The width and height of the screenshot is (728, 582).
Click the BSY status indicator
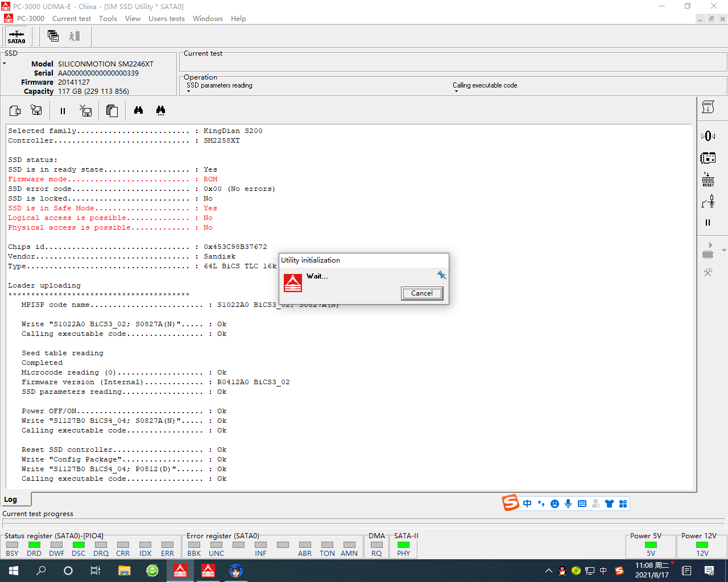tap(12, 544)
